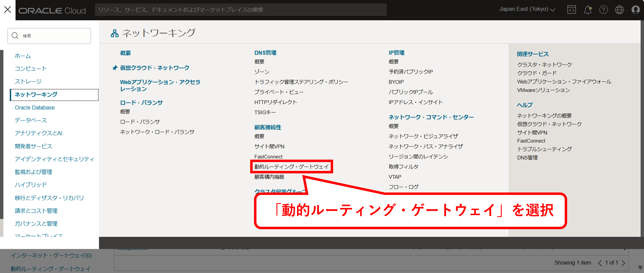
Task: Open the Oracle Database menu category
Action: click(35, 107)
